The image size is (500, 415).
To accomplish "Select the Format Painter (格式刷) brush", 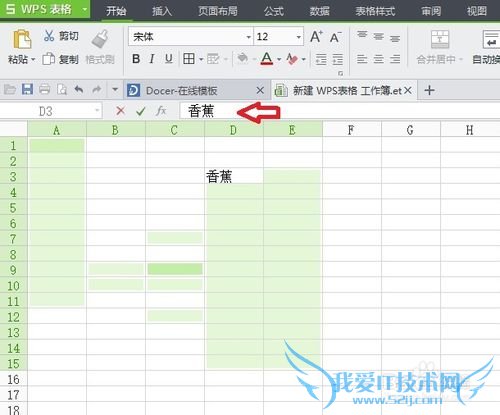I will click(100, 39).
